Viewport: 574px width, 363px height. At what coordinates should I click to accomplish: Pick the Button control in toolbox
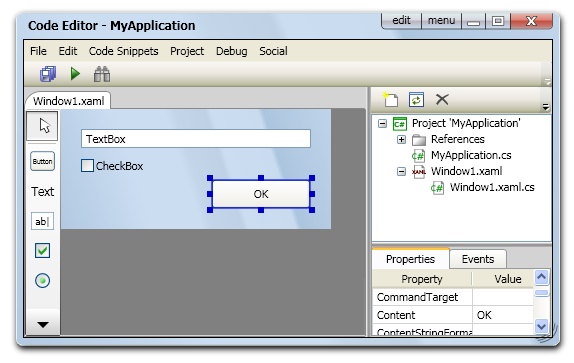[x=42, y=161]
